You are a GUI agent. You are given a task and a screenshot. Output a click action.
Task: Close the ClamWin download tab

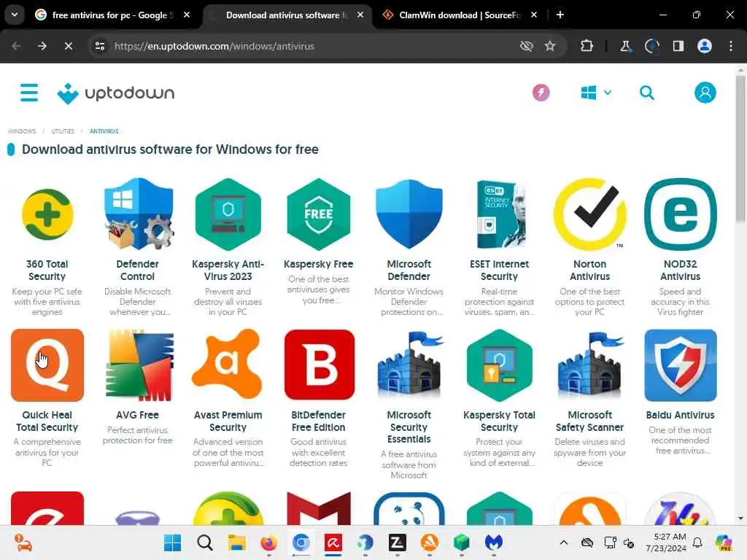coord(534,15)
